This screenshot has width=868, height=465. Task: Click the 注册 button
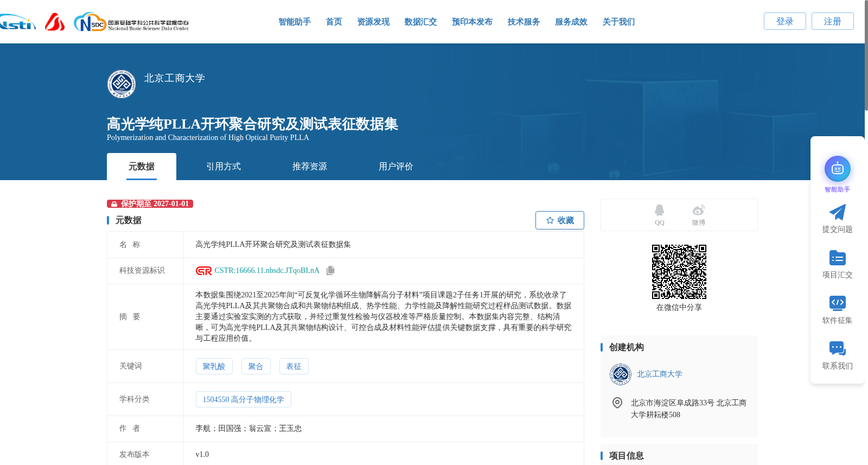point(832,21)
